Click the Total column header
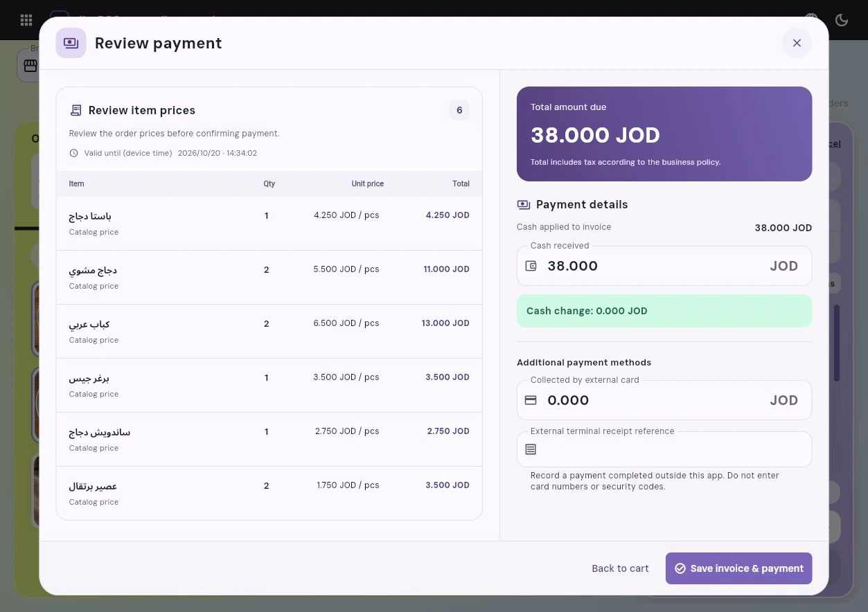The image size is (868, 612). pyautogui.click(x=461, y=183)
